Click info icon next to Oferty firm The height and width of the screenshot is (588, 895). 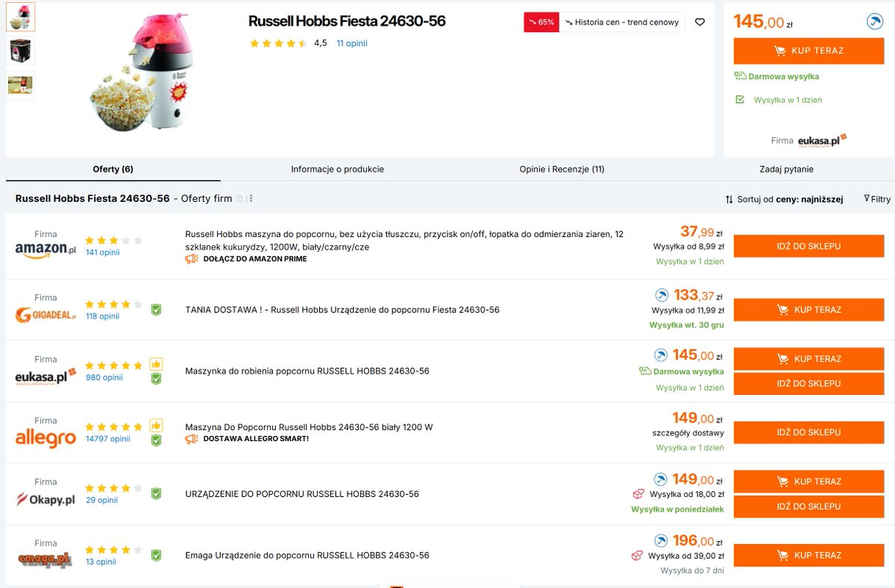coord(239,199)
